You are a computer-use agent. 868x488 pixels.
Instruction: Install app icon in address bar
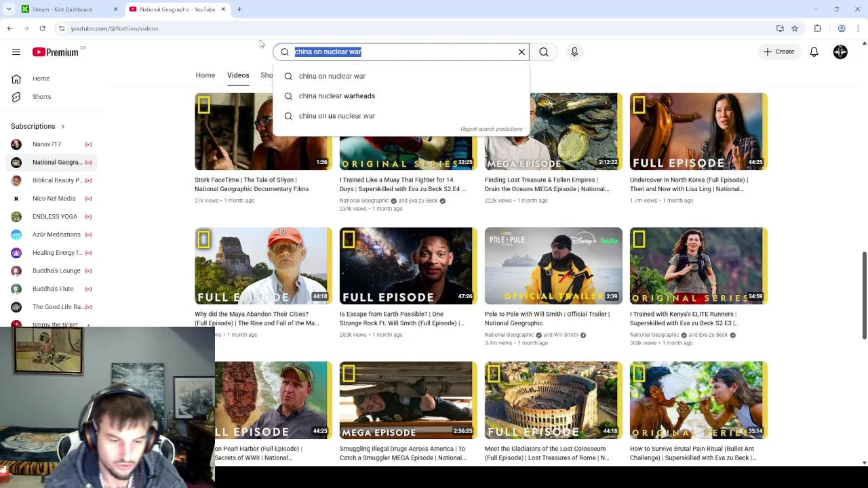(780, 28)
